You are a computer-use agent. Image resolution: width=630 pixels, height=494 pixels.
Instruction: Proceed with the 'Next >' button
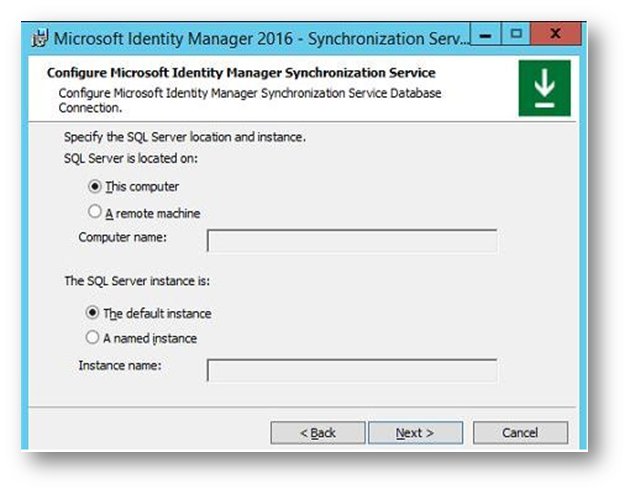(x=415, y=433)
